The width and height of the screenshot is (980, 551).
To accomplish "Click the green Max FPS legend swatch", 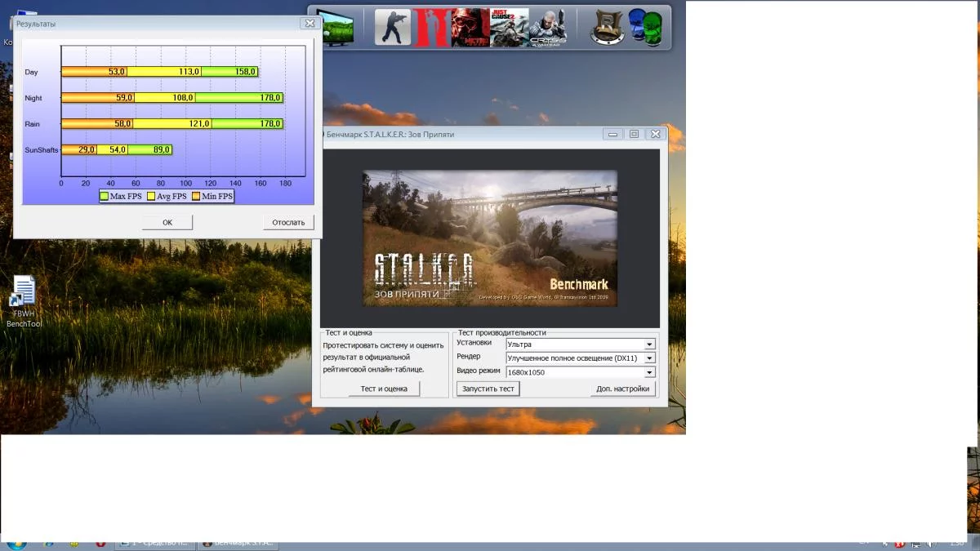I will tap(105, 196).
